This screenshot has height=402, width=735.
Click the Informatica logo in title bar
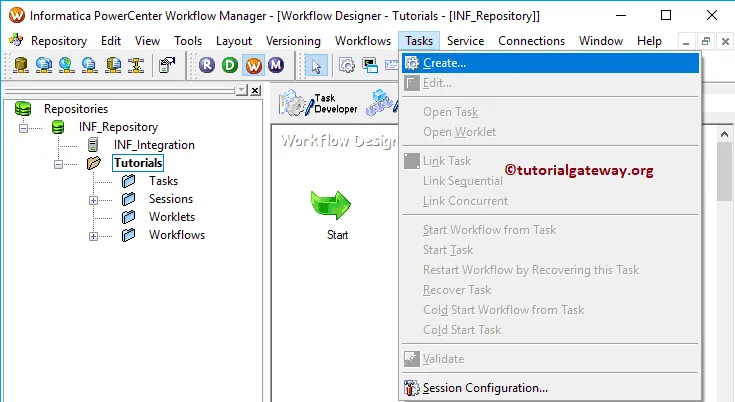pos(16,15)
